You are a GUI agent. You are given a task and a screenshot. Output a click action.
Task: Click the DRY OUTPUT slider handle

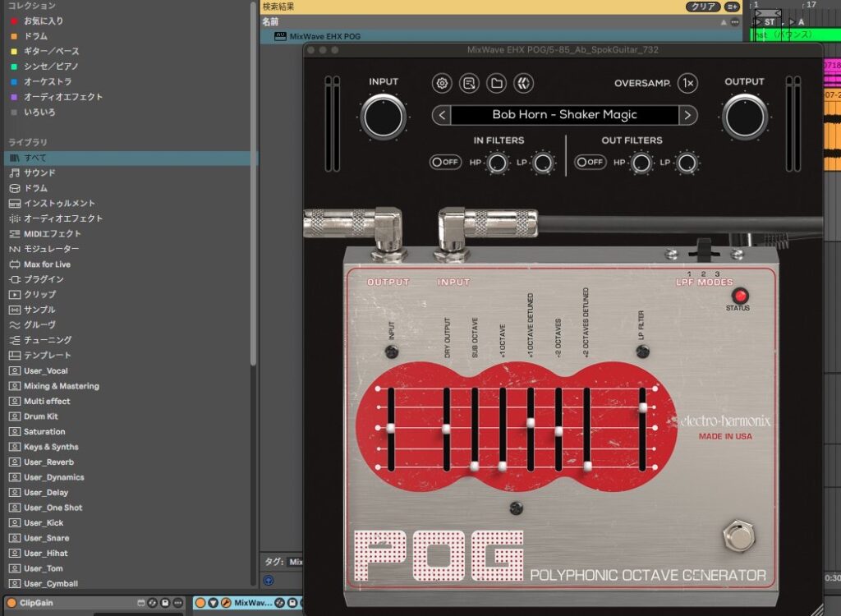[x=446, y=430]
